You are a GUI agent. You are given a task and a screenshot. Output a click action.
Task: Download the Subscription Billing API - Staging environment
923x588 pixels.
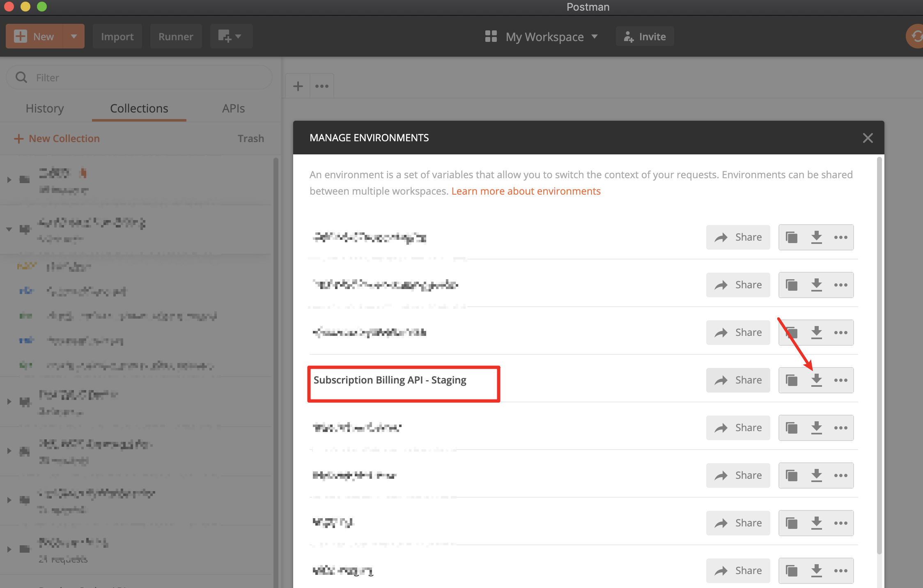(x=817, y=380)
